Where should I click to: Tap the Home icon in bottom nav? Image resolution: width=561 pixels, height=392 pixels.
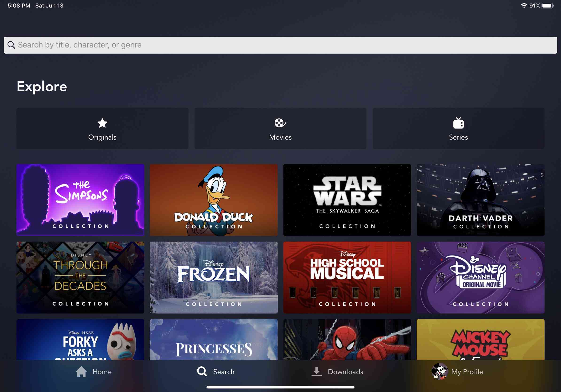tap(82, 371)
